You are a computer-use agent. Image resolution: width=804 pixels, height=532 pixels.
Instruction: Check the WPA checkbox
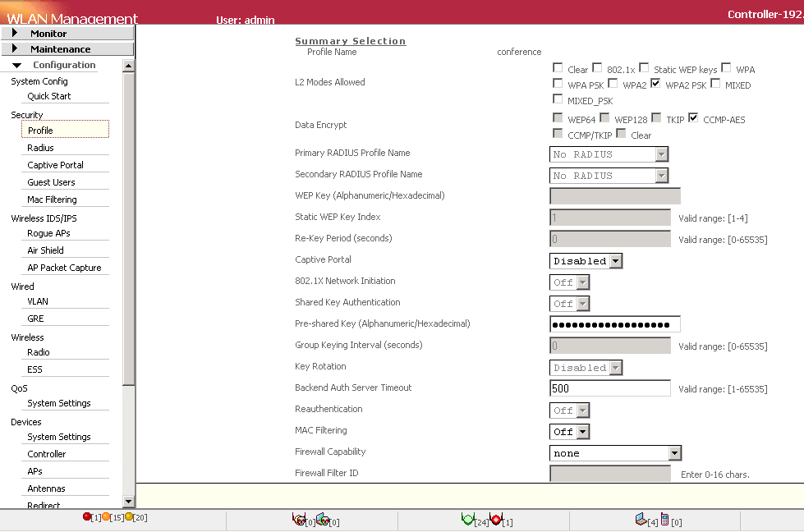click(x=726, y=67)
